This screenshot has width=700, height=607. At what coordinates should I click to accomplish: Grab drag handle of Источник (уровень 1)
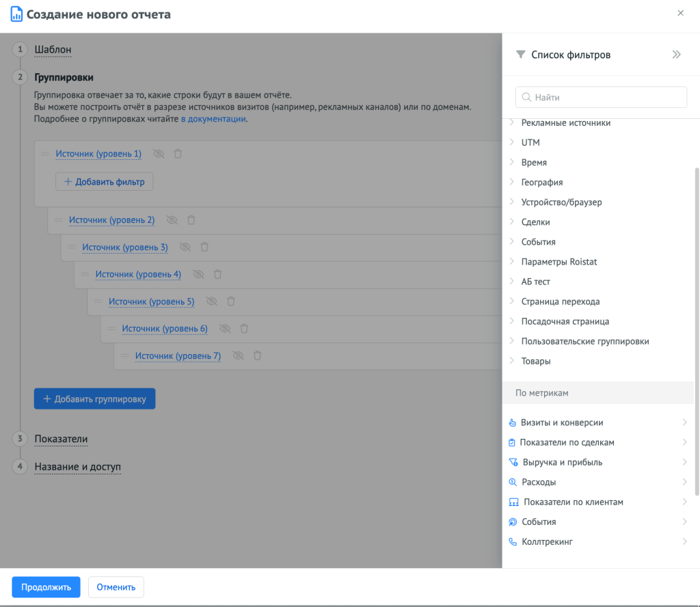click(x=45, y=154)
